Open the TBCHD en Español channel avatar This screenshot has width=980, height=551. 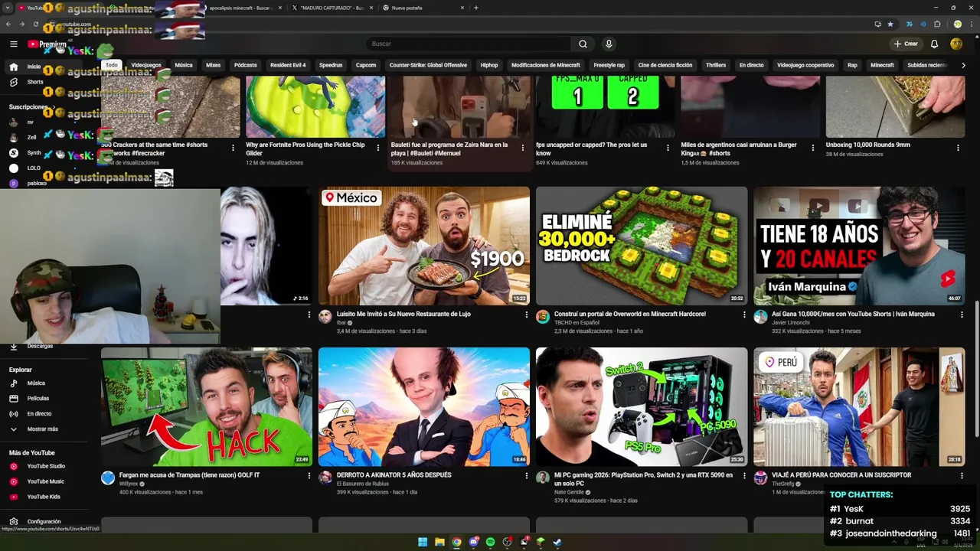(x=543, y=317)
